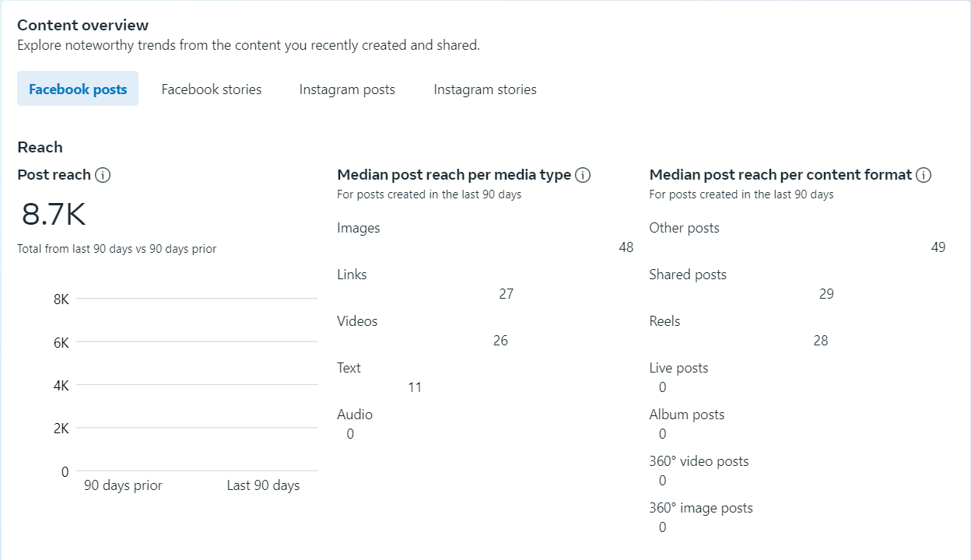Open the Instagram posts tab
The image size is (971, 560).
(347, 89)
